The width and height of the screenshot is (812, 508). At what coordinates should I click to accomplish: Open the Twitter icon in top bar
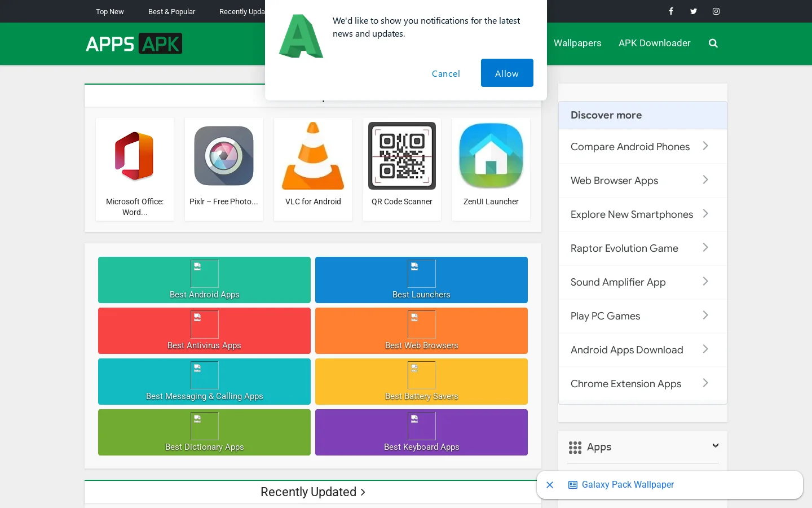pyautogui.click(x=694, y=11)
